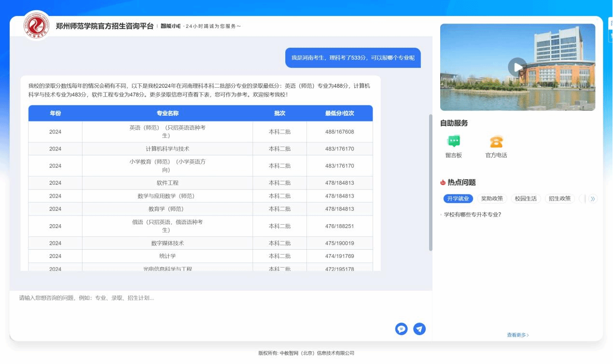Viewport: 613px width, 364px height.
Task: Click the 查看更多 link
Action: (517, 335)
